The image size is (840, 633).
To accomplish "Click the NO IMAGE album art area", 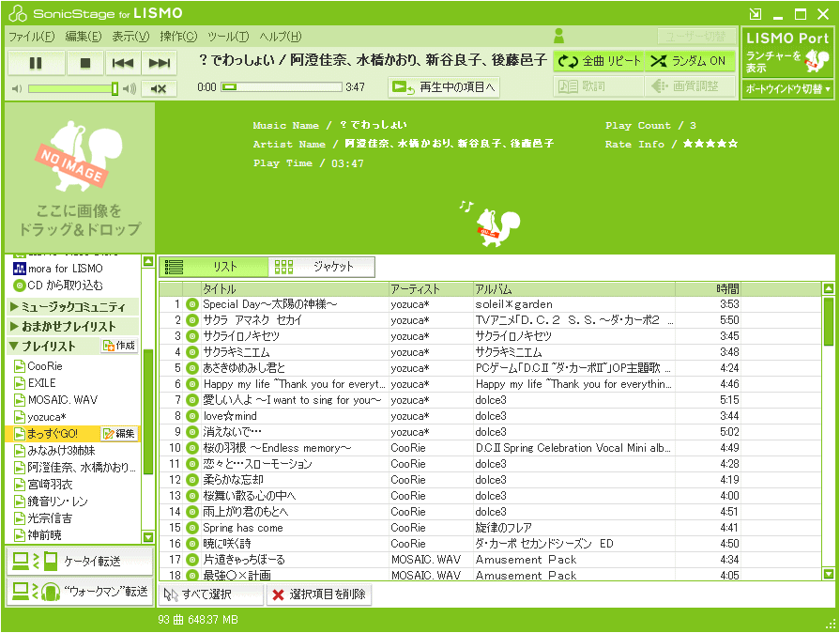I will pyautogui.click(x=80, y=178).
